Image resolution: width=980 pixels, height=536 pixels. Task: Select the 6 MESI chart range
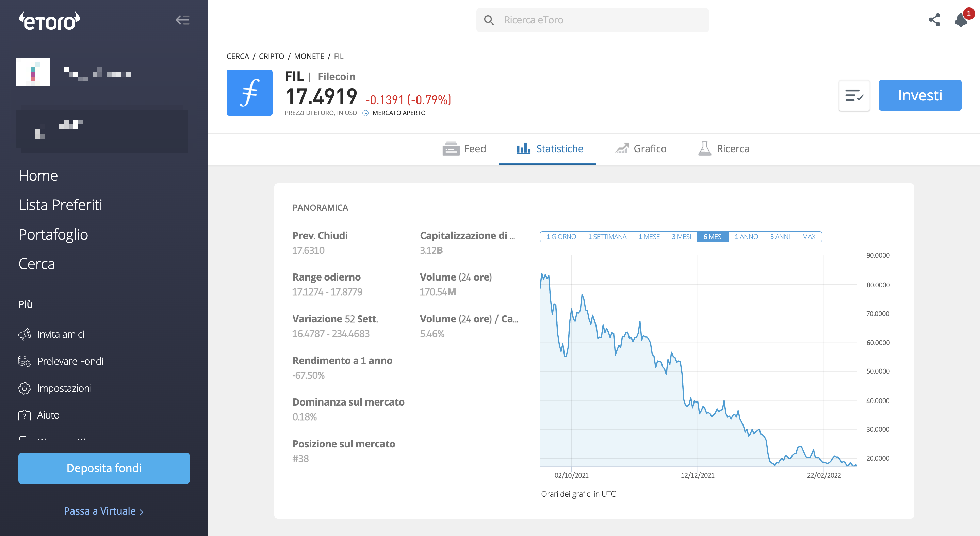click(x=713, y=237)
